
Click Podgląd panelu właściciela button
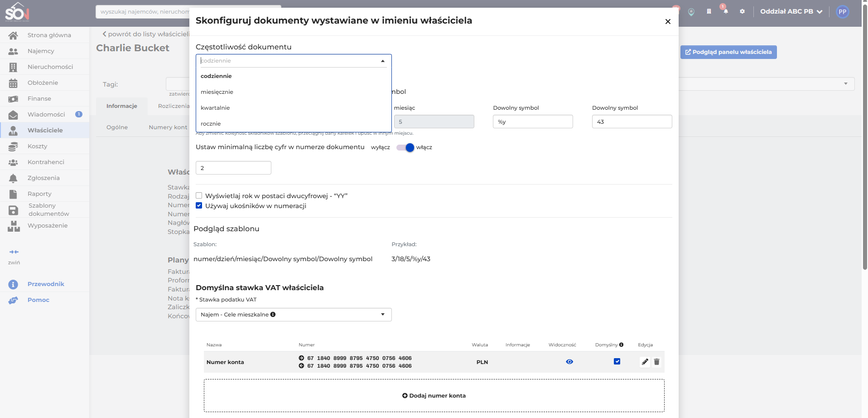[728, 52]
